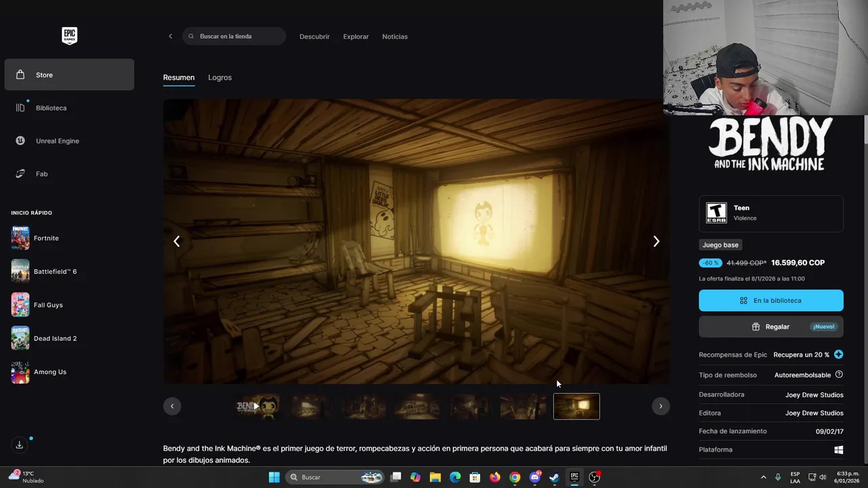Click the Epic Games logo in sidebar

click(x=69, y=36)
